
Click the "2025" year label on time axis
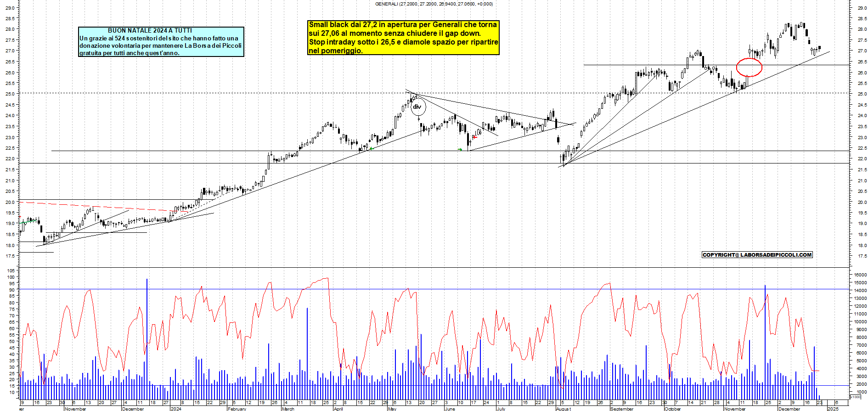pyautogui.click(x=833, y=409)
